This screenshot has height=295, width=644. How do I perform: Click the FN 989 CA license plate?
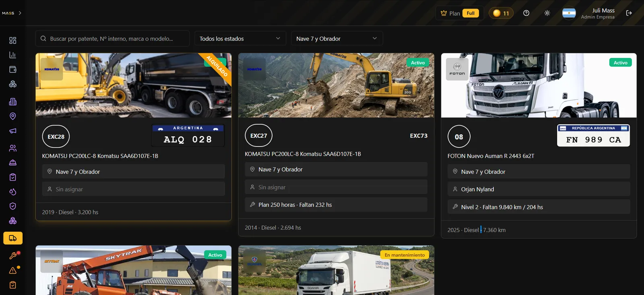[x=593, y=136]
